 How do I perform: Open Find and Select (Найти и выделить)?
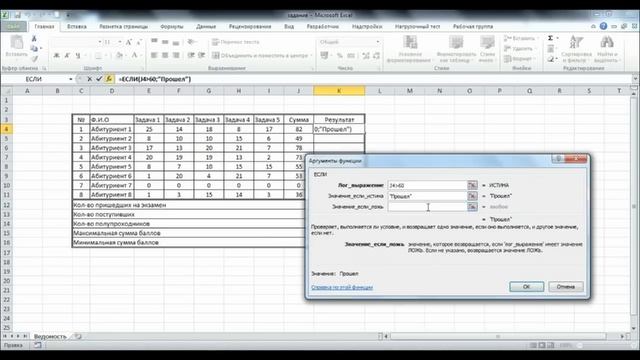click(606, 49)
